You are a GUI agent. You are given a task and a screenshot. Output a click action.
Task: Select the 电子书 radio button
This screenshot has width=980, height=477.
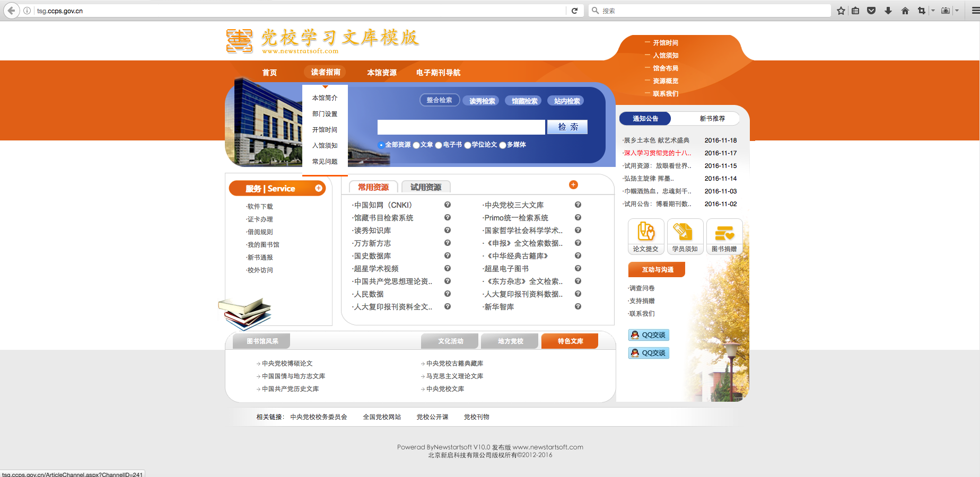tap(439, 145)
